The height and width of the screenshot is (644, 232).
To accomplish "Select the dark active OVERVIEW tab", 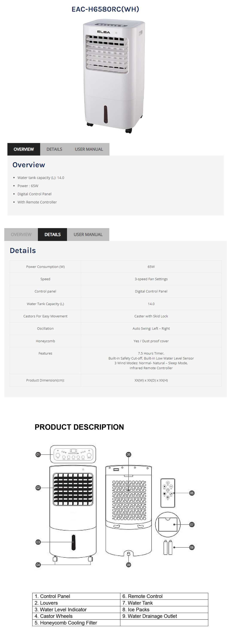I will (24, 149).
